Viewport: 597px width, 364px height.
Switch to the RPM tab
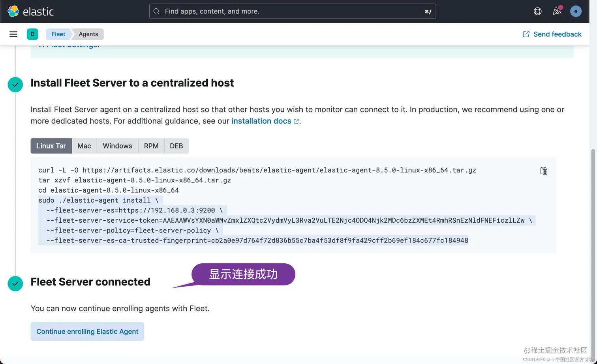(151, 146)
